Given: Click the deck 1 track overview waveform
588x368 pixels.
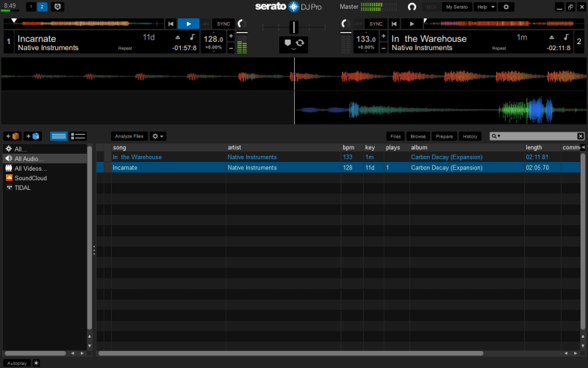Looking at the screenshot, I should click(x=84, y=24).
